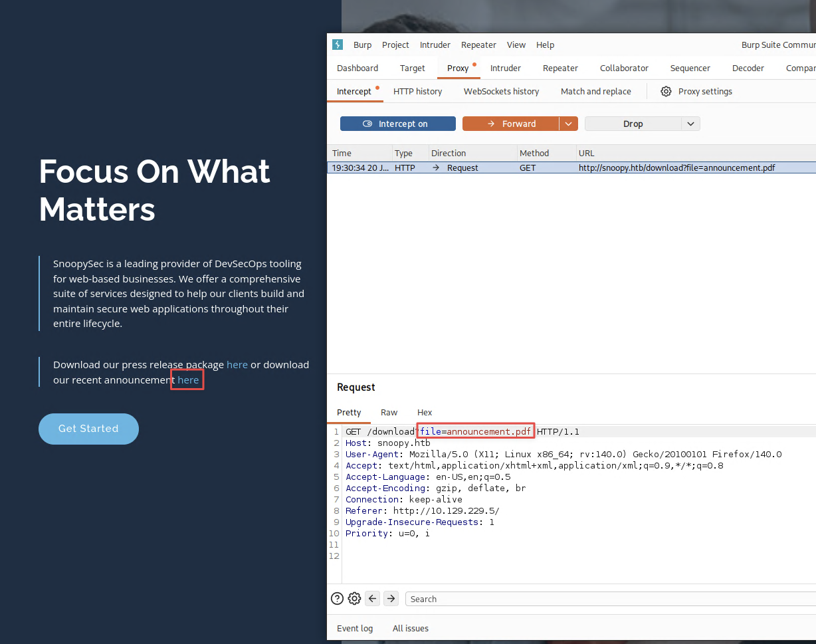Open the Intruder menu in menu bar
The height and width of the screenshot is (644, 816).
point(435,45)
